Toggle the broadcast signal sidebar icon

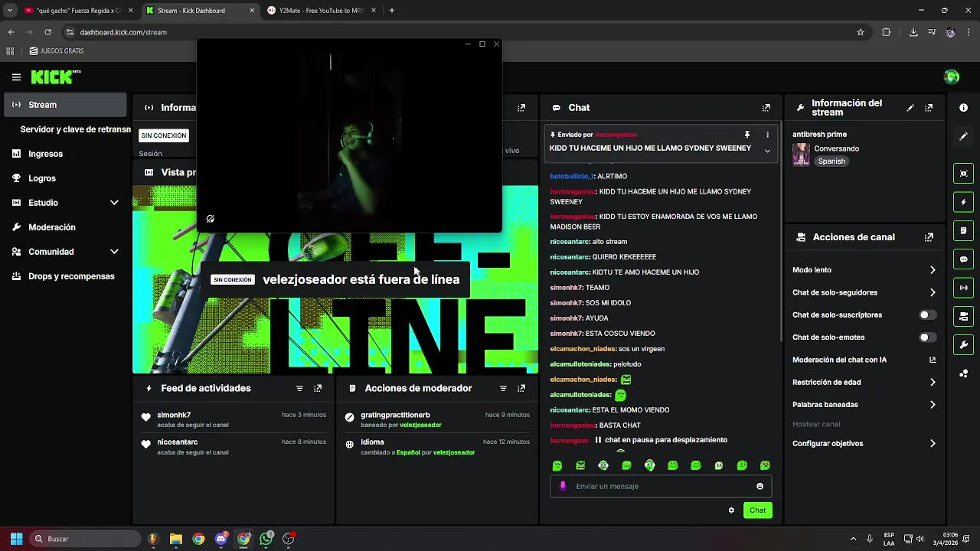click(x=963, y=288)
